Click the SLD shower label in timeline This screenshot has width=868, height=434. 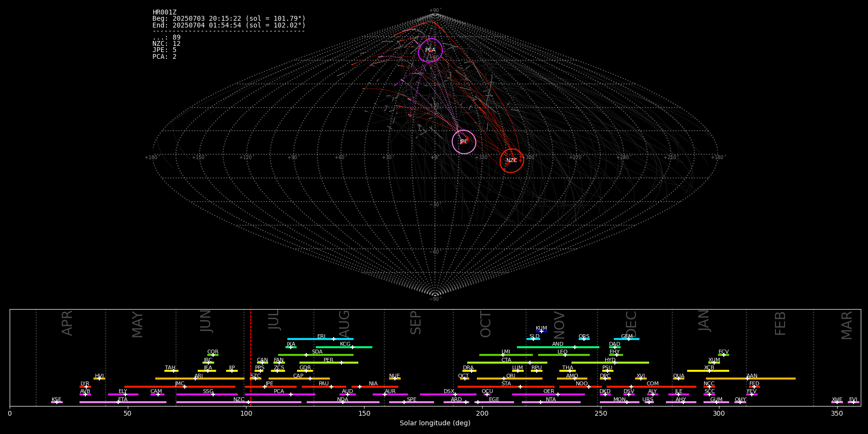(x=534, y=337)
